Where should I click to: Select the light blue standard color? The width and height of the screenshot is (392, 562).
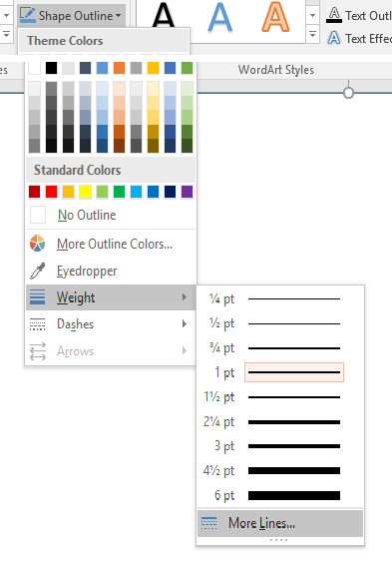point(136,192)
